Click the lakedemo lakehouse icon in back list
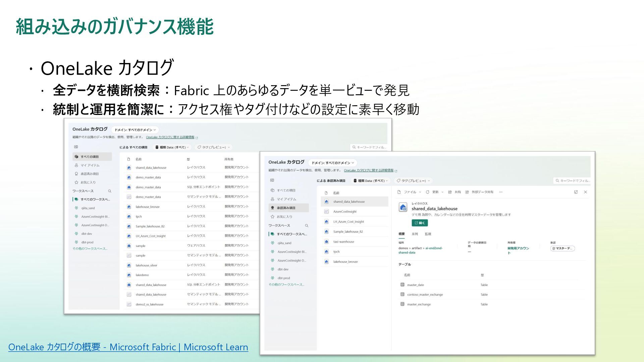 pos(129,275)
